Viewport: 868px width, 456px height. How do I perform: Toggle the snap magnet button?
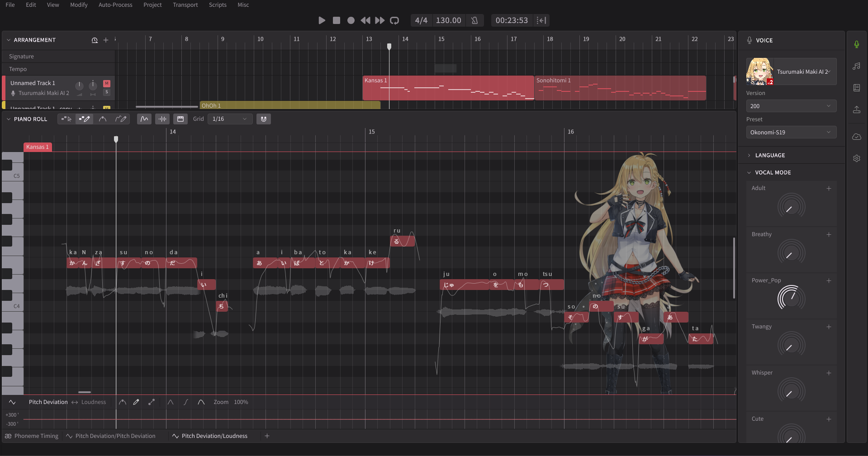point(264,119)
